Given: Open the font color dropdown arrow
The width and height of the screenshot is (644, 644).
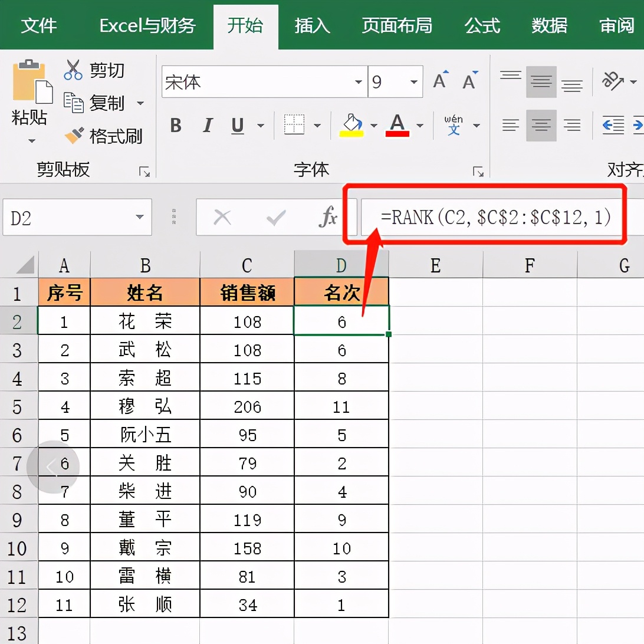Looking at the screenshot, I should coord(419,125).
